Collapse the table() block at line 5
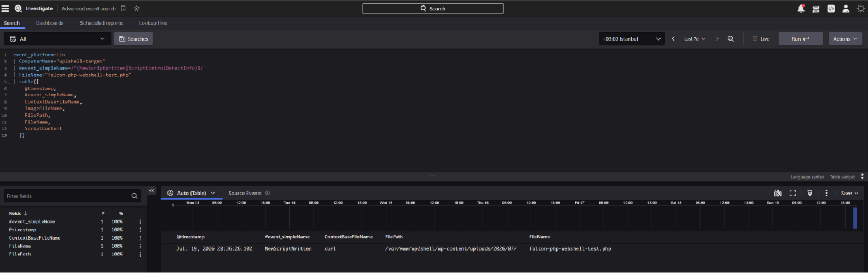Image resolution: width=868 pixels, height=273 pixels. coord(9,83)
